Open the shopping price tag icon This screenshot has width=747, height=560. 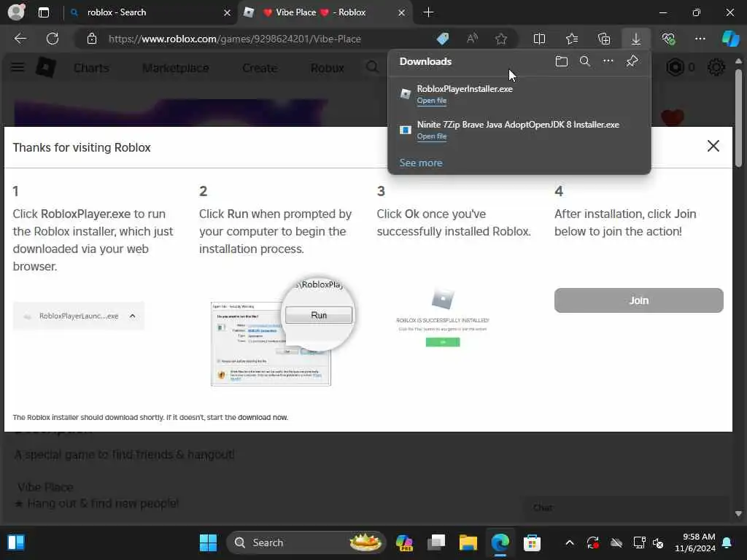443,39
